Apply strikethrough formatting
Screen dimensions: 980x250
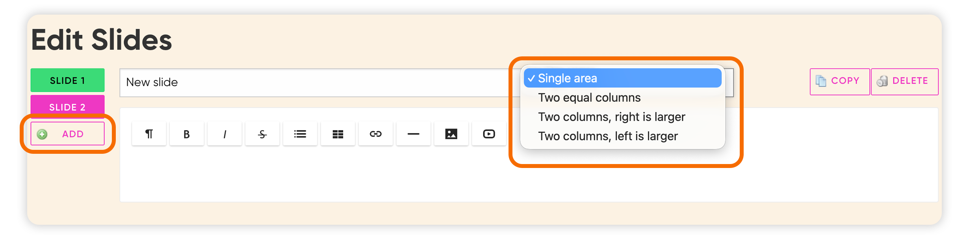[x=262, y=134]
